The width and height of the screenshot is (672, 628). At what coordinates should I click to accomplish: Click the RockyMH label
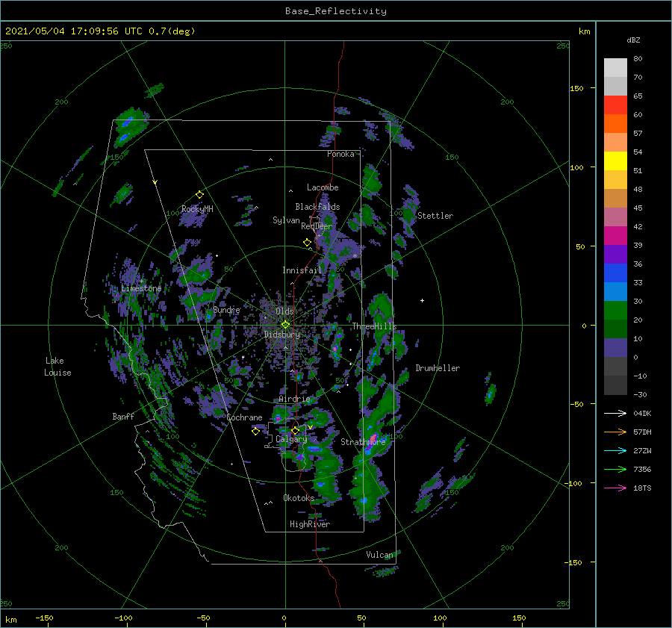[197, 209]
